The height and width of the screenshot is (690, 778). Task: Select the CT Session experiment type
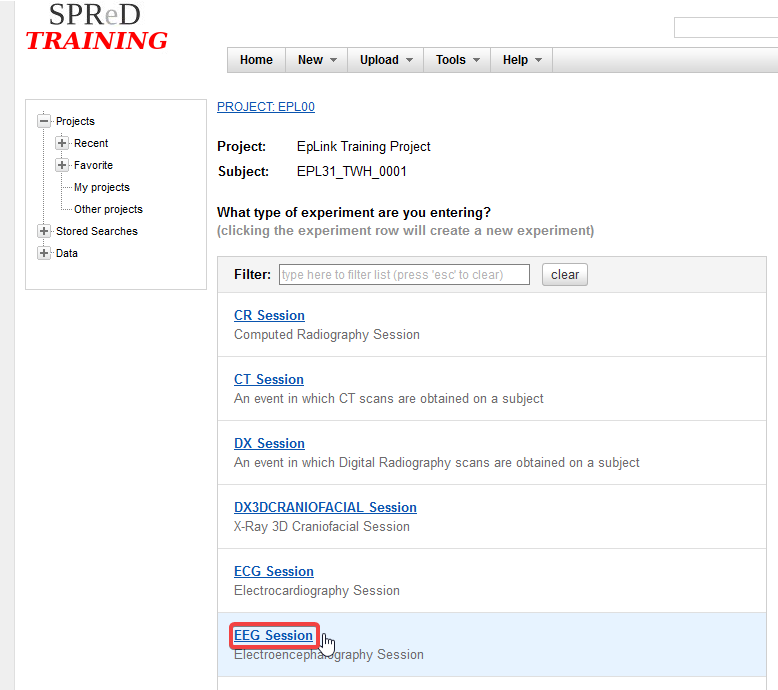point(268,379)
